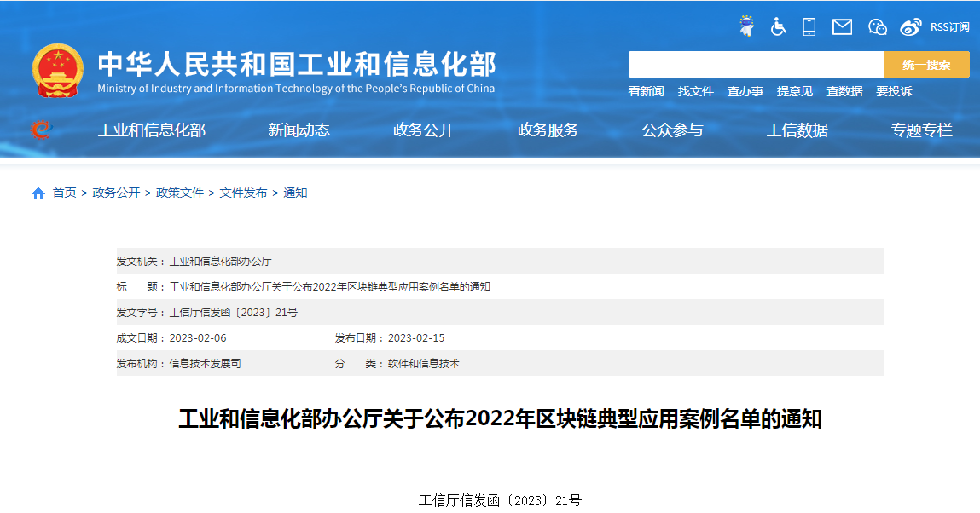Select the 政务服务 navigation item
The width and height of the screenshot is (980, 513).
tap(548, 130)
